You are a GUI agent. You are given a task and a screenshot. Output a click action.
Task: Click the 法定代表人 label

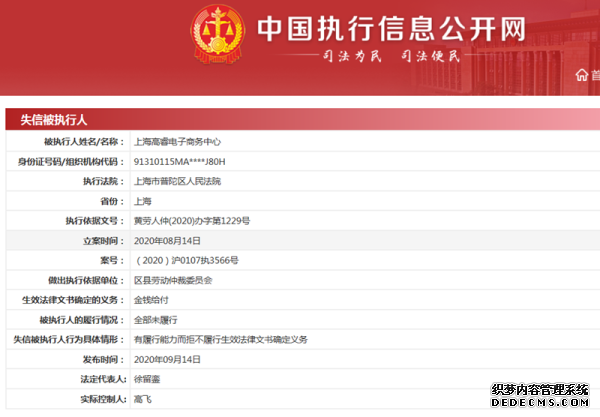103,379
